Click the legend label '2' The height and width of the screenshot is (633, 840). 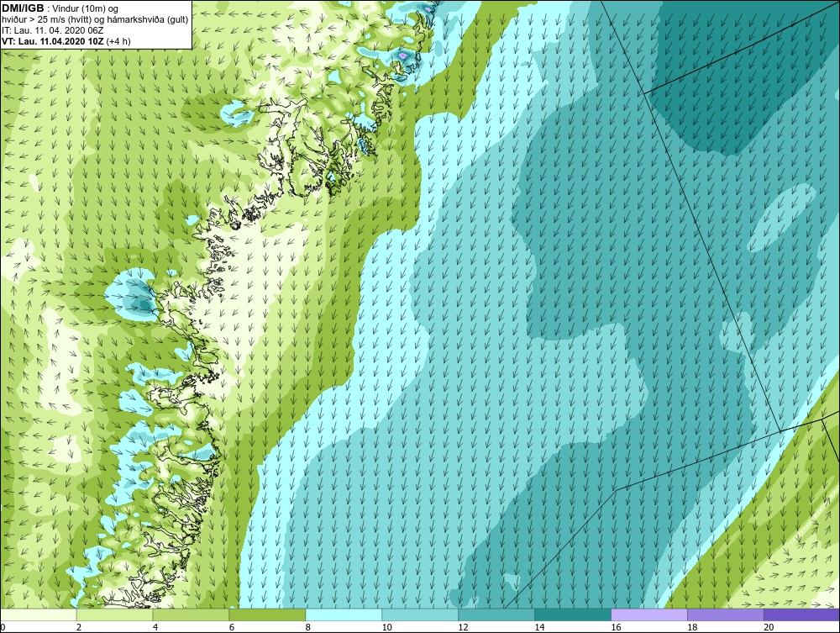(x=79, y=627)
